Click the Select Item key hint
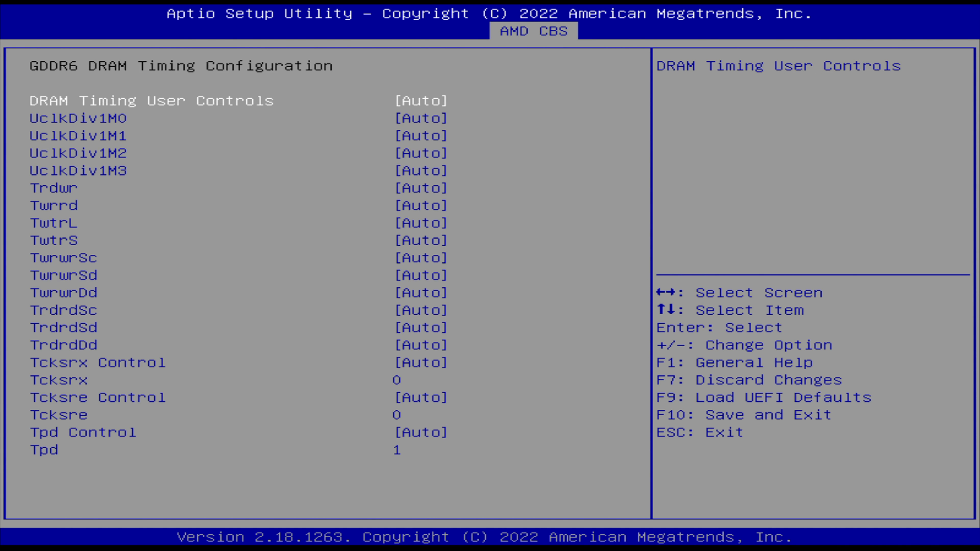 pos(730,310)
